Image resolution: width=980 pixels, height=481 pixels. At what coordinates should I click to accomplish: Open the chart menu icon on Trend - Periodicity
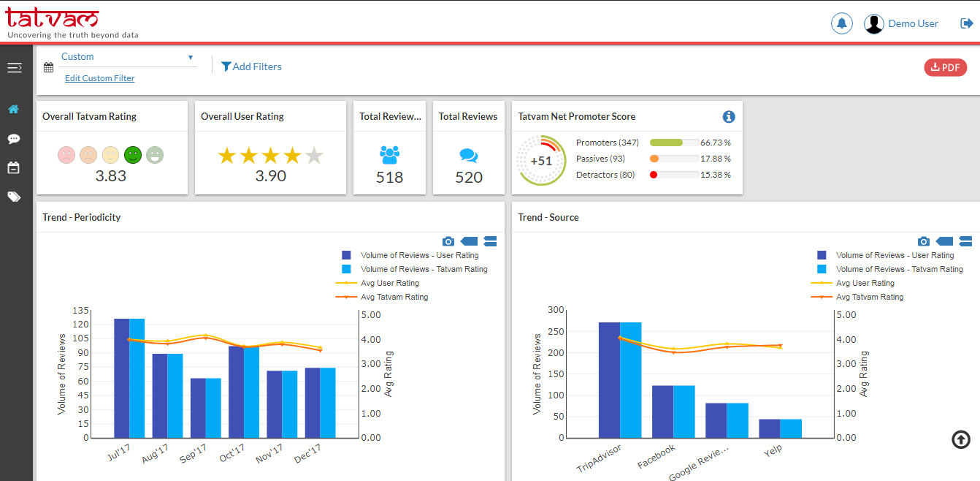490,241
